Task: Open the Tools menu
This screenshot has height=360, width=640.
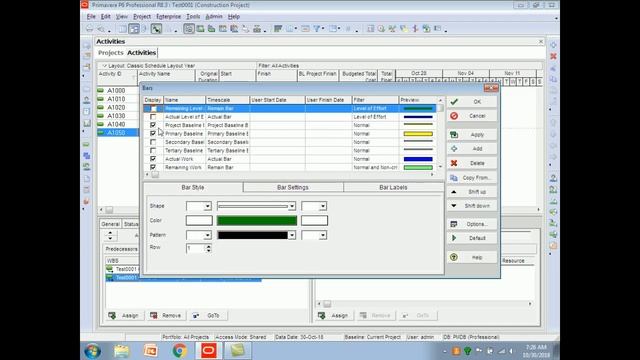Action: [193, 17]
